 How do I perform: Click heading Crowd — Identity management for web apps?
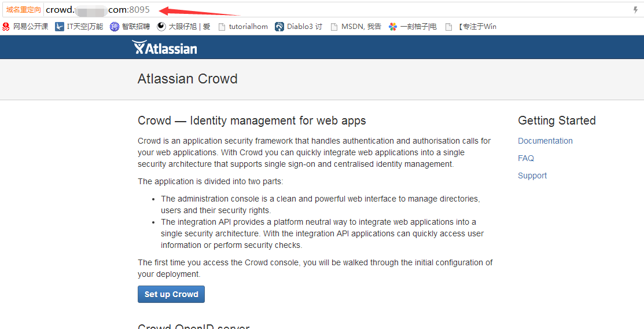click(x=252, y=120)
